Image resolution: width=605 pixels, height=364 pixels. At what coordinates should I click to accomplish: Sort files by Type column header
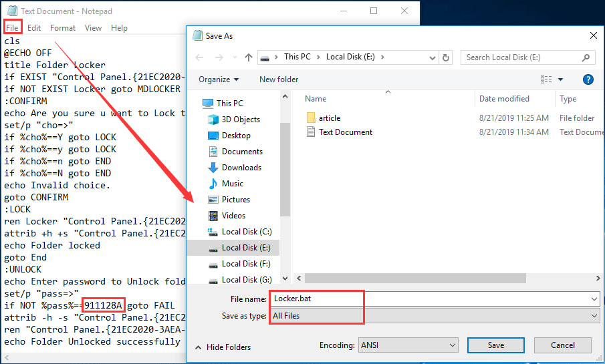[x=568, y=99]
